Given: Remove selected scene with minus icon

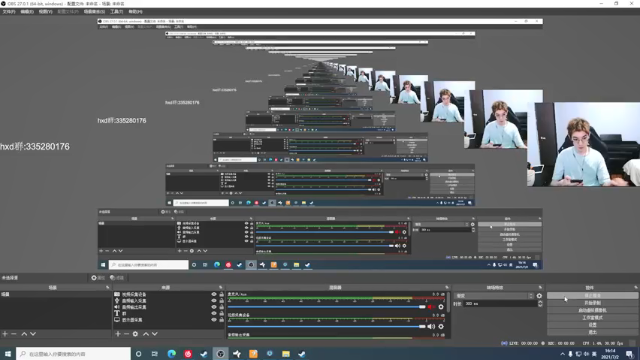Looking at the screenshot, I should pyautogui.click(x=14, y=334).
